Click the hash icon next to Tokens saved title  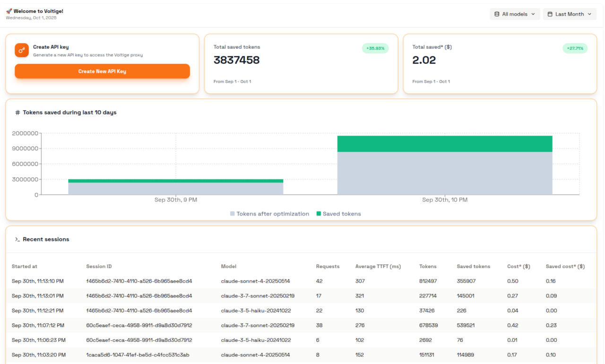point(17,112)
